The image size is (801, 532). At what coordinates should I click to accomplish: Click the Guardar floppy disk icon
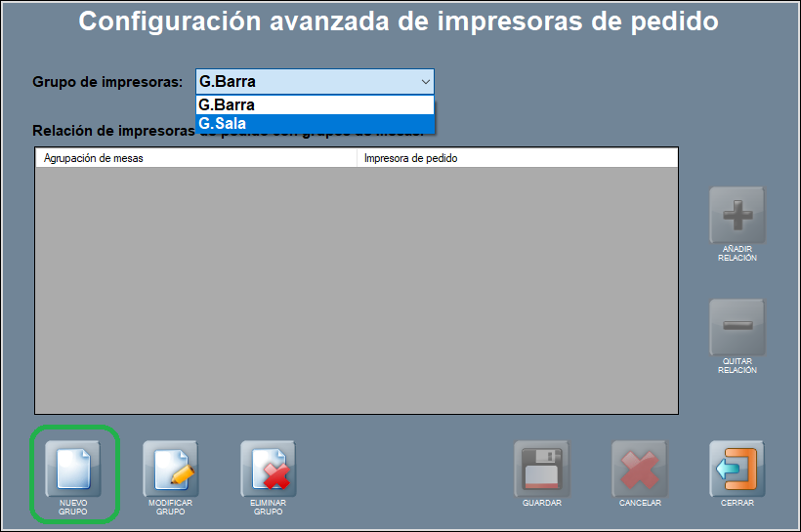[541, 468]
